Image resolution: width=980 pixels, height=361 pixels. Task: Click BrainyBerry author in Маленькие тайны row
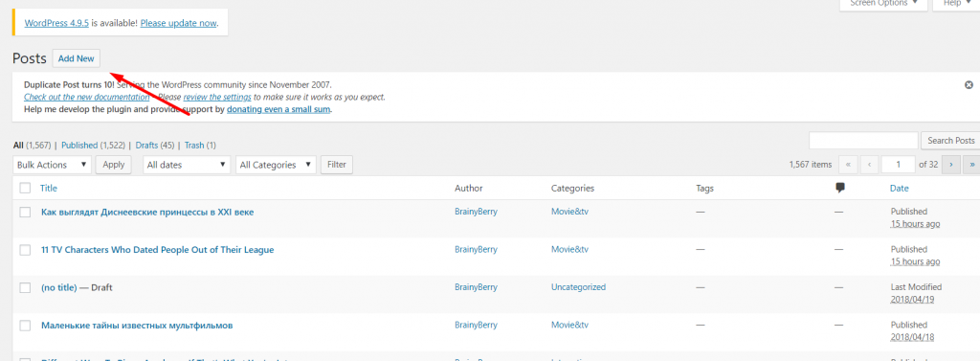point(477,325)
